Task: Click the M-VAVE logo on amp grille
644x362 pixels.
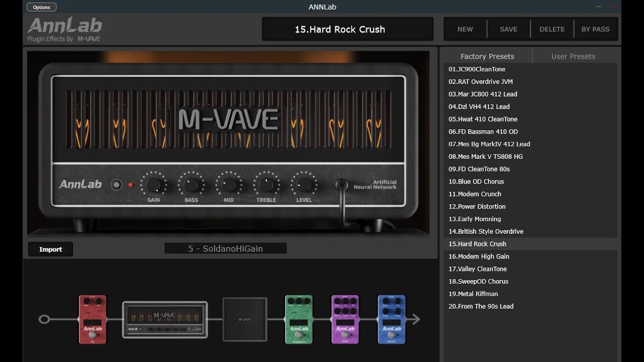Action: 228,120
